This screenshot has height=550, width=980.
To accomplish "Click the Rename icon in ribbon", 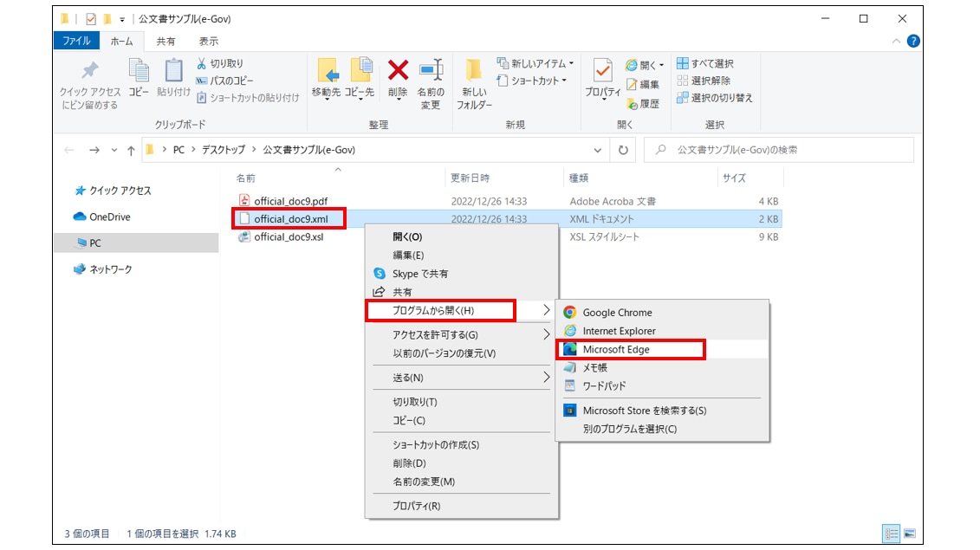I will (x=431, y=73).
